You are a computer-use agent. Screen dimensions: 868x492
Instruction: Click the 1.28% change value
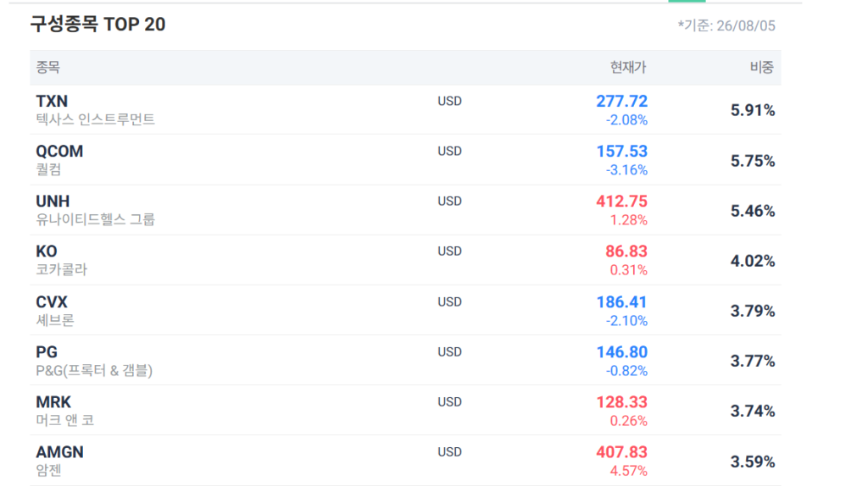pyautogui.click(x=629, y=220)
